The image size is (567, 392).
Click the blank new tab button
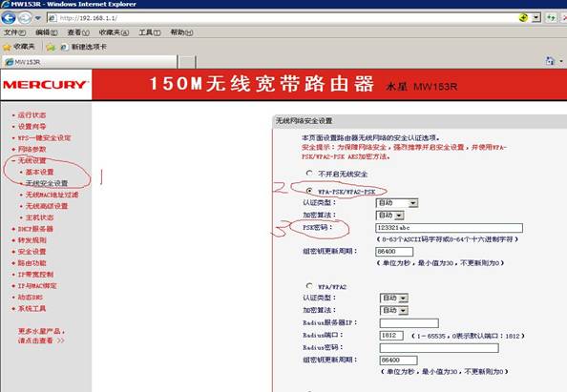187,62
